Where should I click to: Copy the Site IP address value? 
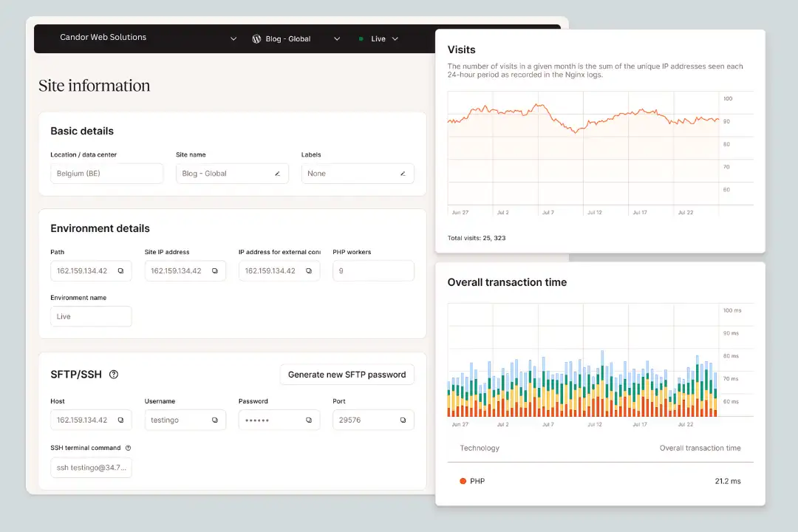tap(215, 271)
